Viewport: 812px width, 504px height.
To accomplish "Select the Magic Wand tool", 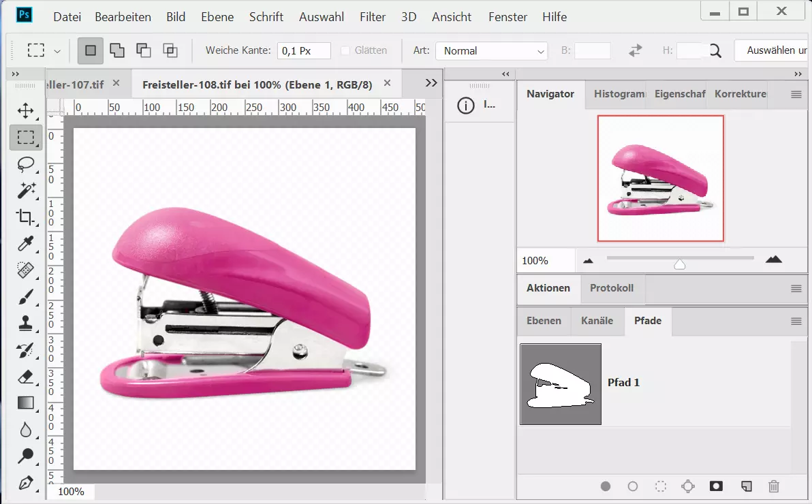I will (x=25, y=190).
